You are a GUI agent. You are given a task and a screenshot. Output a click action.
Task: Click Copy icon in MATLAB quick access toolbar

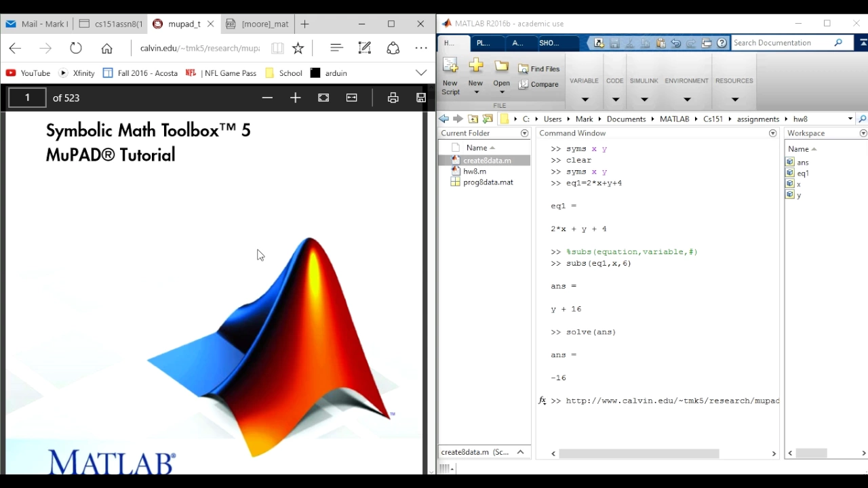click(645, 43)
